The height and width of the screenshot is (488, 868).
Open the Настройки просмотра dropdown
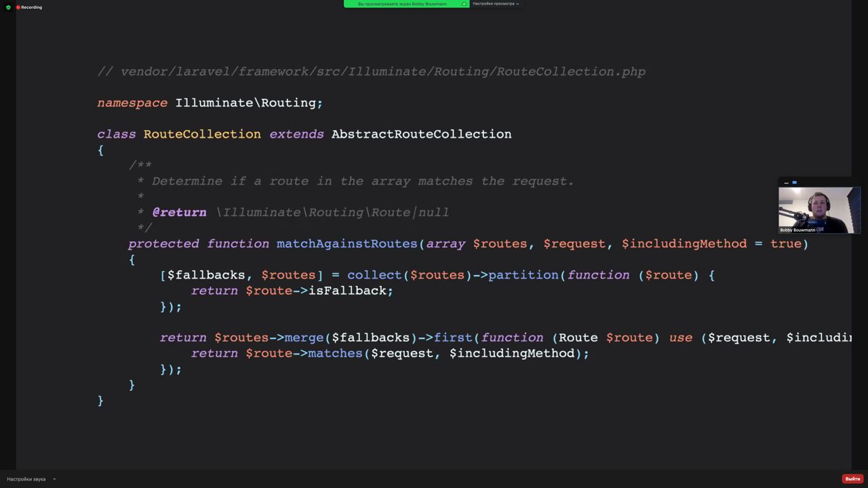pyautogui.click(x=496, y=3)
